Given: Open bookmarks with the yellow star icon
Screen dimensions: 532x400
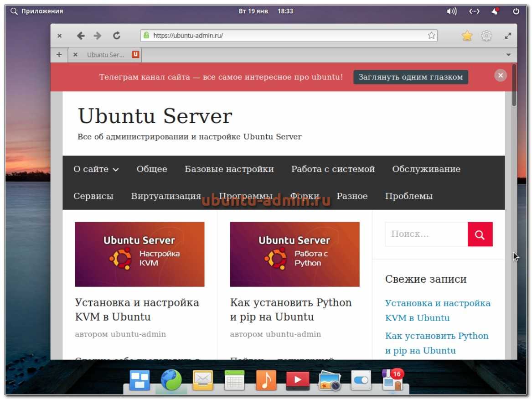Looking at the screenshot, I should coord(467,36).
